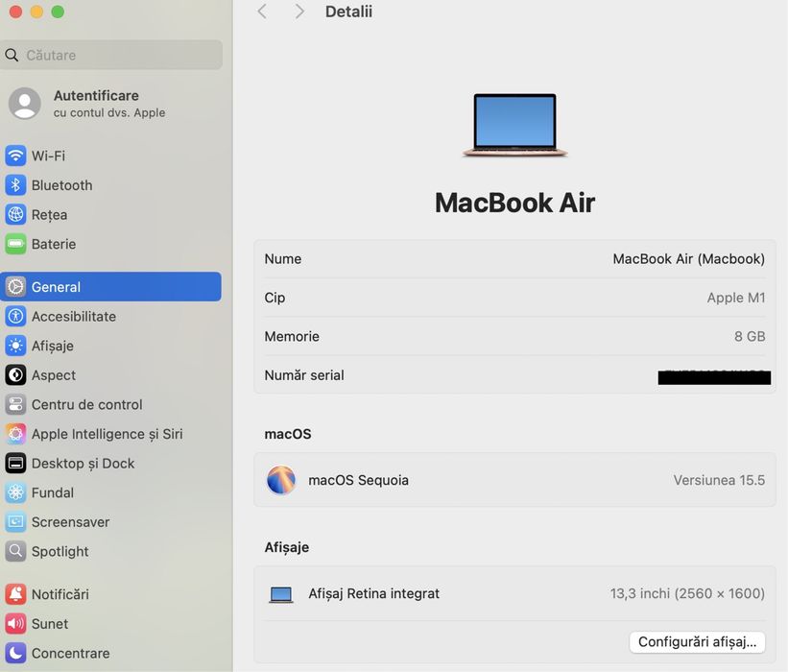
Task: Open the Afișaje sun icon in sidebar
Action: (x=15, y=346)
